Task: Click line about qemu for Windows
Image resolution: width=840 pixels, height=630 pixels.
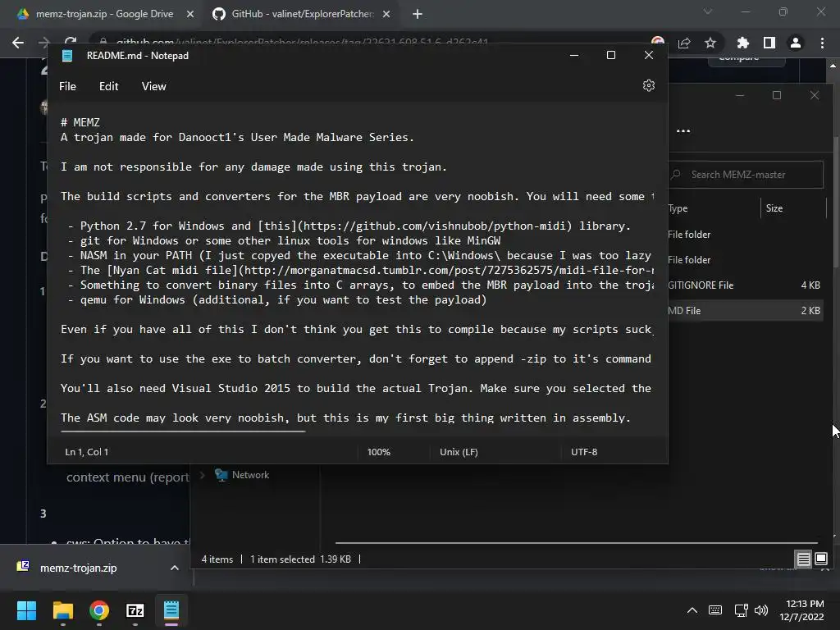Action: [277, 300]
